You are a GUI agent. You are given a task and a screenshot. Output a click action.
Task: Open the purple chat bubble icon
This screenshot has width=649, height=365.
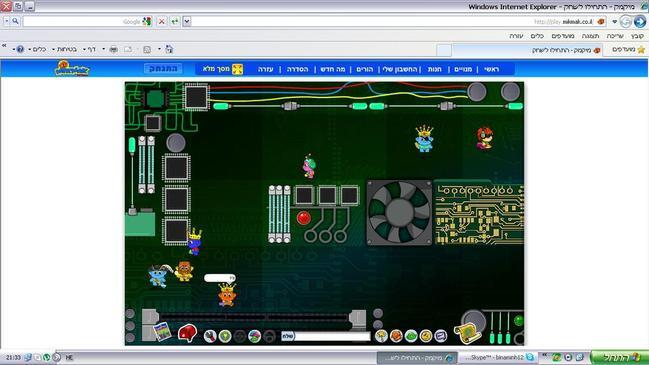click(441, 336)
